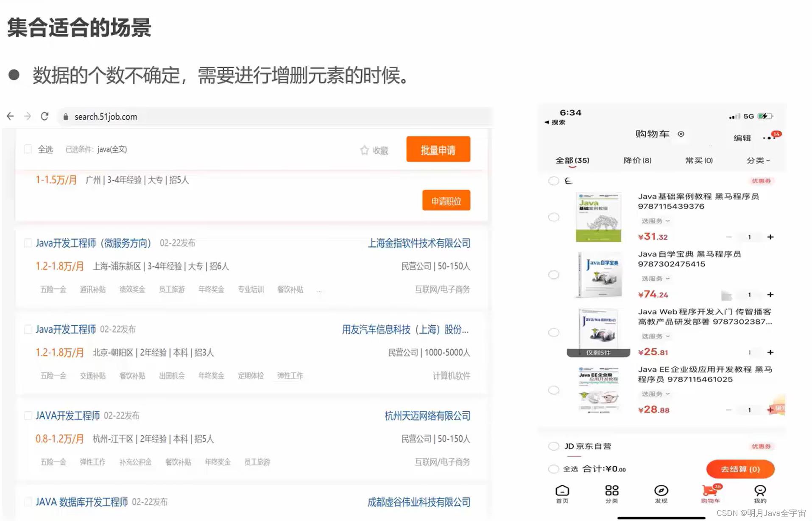Tap the location icon beside 购物车 title
This screenshot has height=521, width=812.
point(681,134)
